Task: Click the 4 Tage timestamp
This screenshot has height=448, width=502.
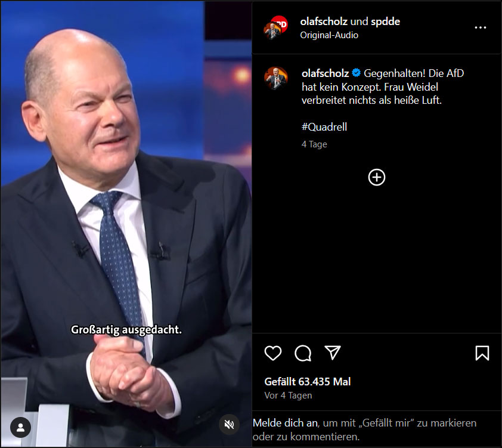Action: pos(314,144)
